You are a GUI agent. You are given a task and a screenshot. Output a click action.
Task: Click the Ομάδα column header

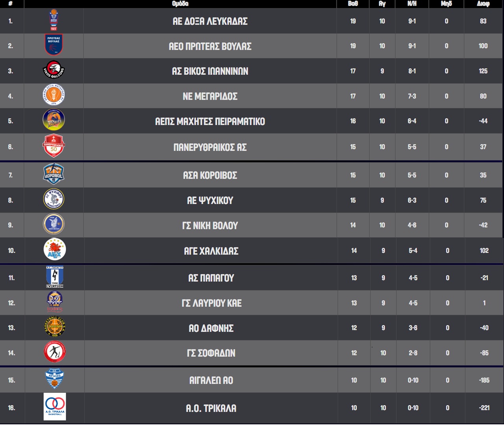pyautogui.click(x=180, y=4)
